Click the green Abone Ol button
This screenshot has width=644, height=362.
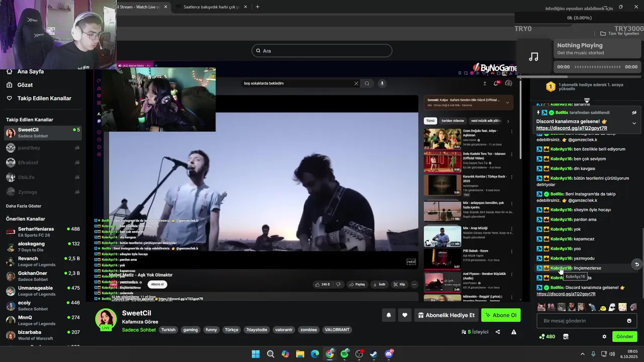pyautogui.click(x=501, y=315)
